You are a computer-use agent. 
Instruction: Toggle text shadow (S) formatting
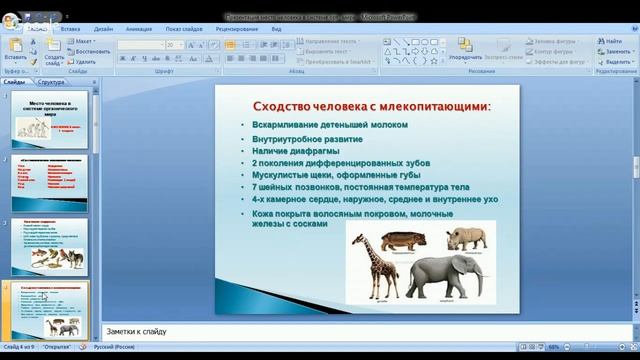(167, 59)
